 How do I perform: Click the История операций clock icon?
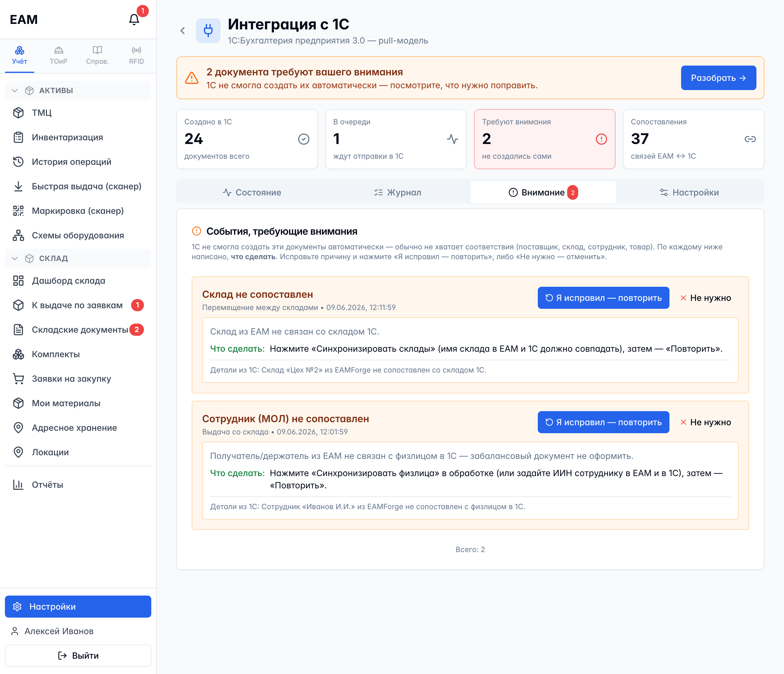tap(18, 162)
